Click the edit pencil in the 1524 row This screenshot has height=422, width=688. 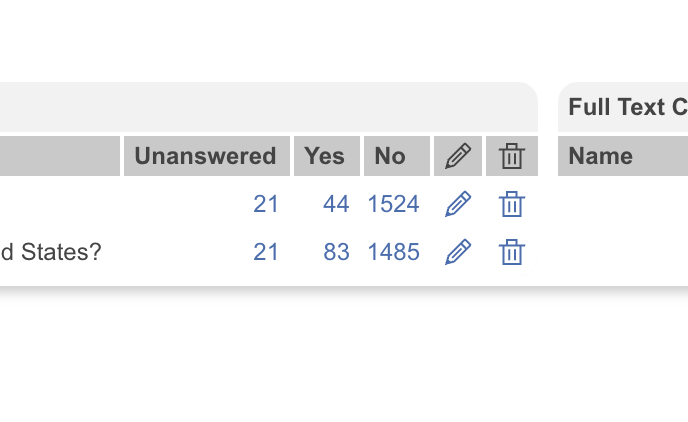457,205
